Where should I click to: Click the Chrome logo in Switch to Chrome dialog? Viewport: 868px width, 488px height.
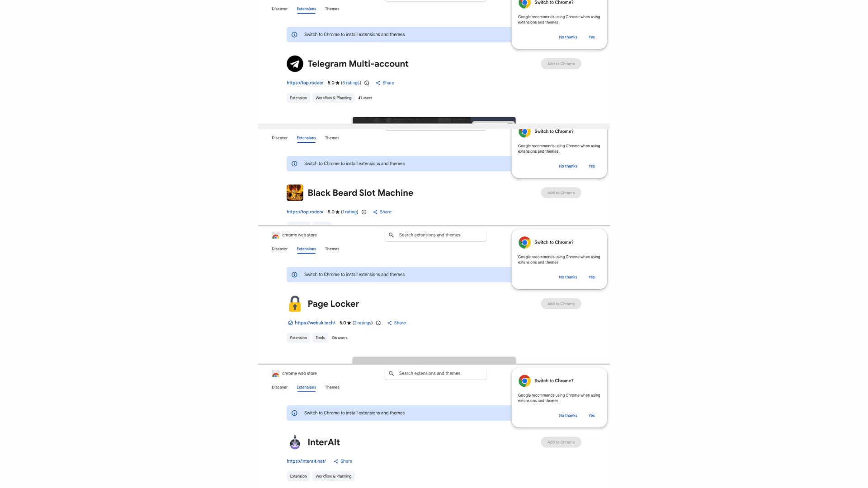point(524,242)
